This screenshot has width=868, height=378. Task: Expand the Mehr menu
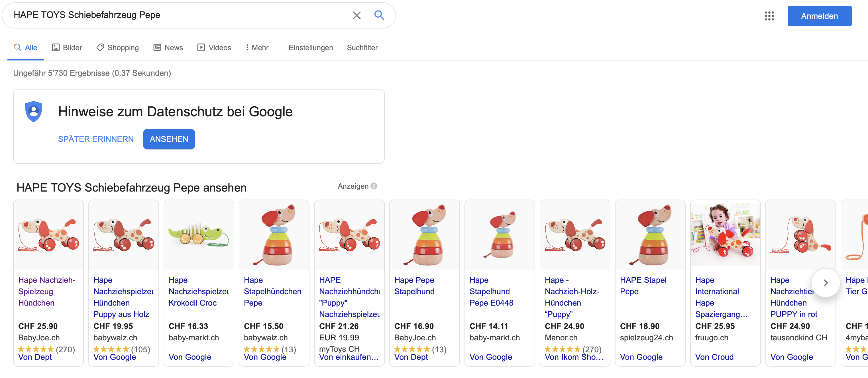coord(257,48)
